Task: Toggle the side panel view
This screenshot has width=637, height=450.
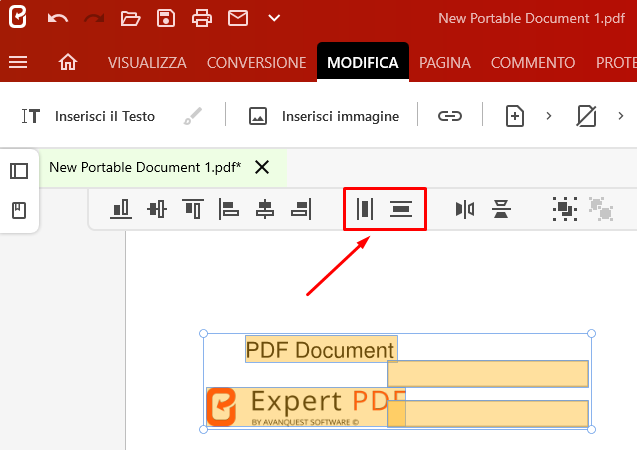Action: coord(19,171)
